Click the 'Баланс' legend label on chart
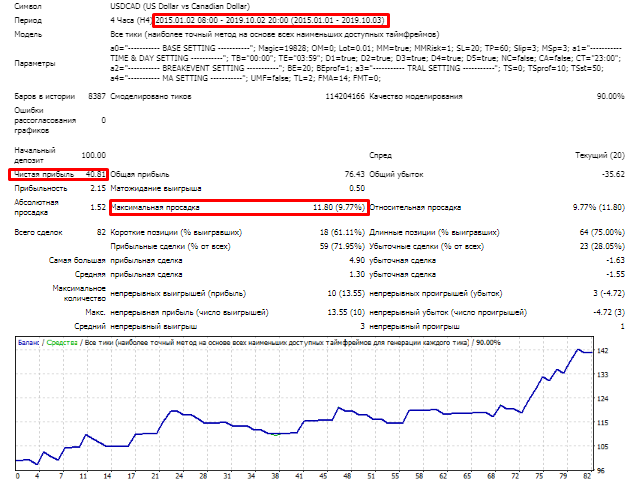 tap(29, 343)
